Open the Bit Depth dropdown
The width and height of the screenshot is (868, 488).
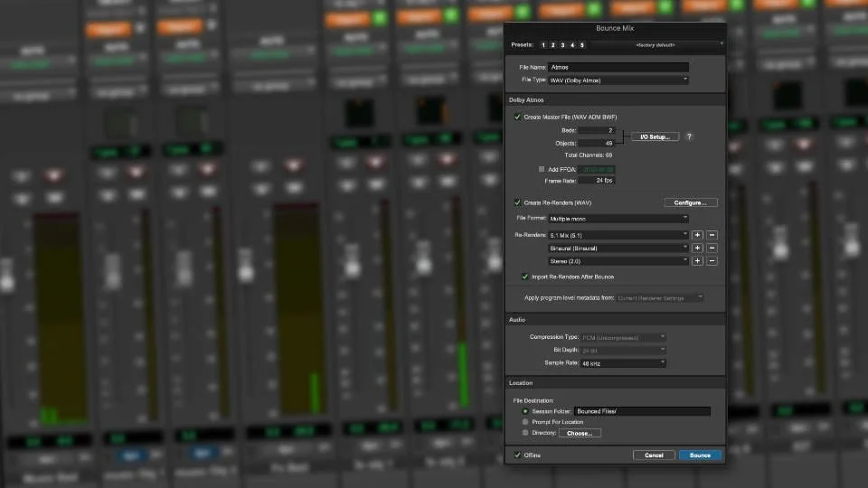click(623, 351)
